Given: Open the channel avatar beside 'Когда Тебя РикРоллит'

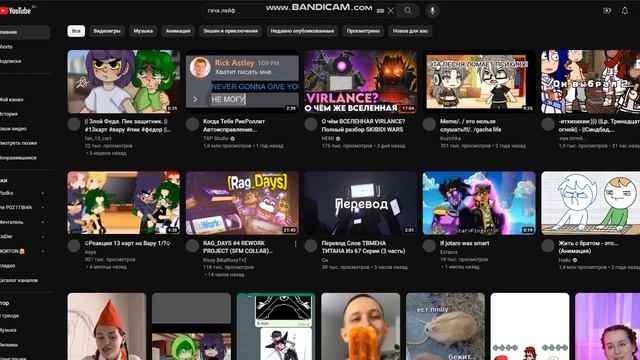Looking at the screenshot, I should (192, 124).
